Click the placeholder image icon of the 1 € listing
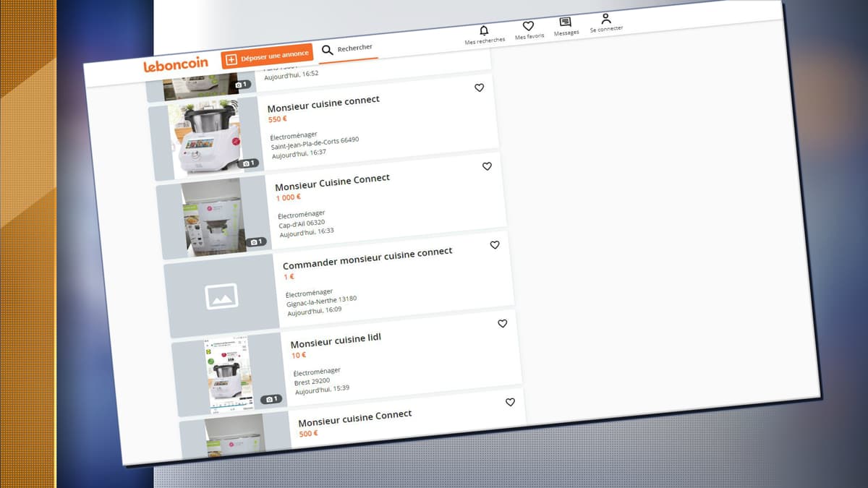Viewport: 868px width, 488px height. [x=221, y=296]
